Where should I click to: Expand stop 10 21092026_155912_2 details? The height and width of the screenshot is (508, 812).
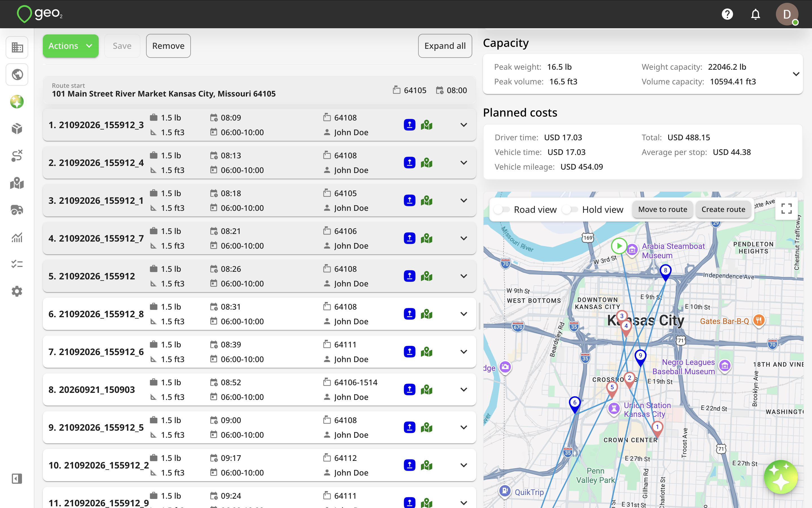pyautogui.click(x=464, y=465)
